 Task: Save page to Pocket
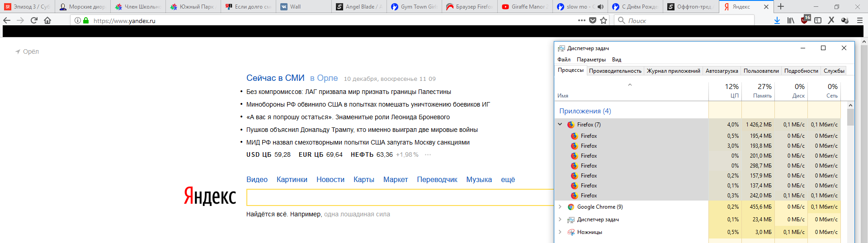pyautogui.click(x=593, y=20)
